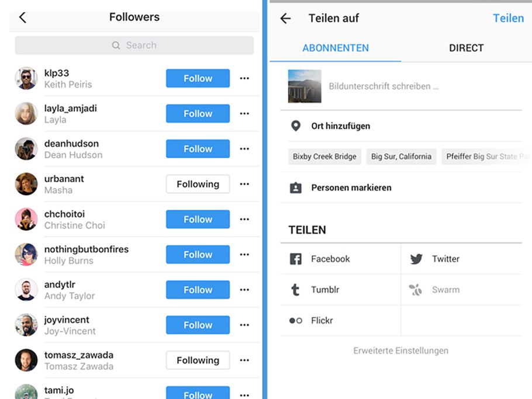
Task: Go back with the left arrow on Teilen auf
Action: (x=285, y=18)
